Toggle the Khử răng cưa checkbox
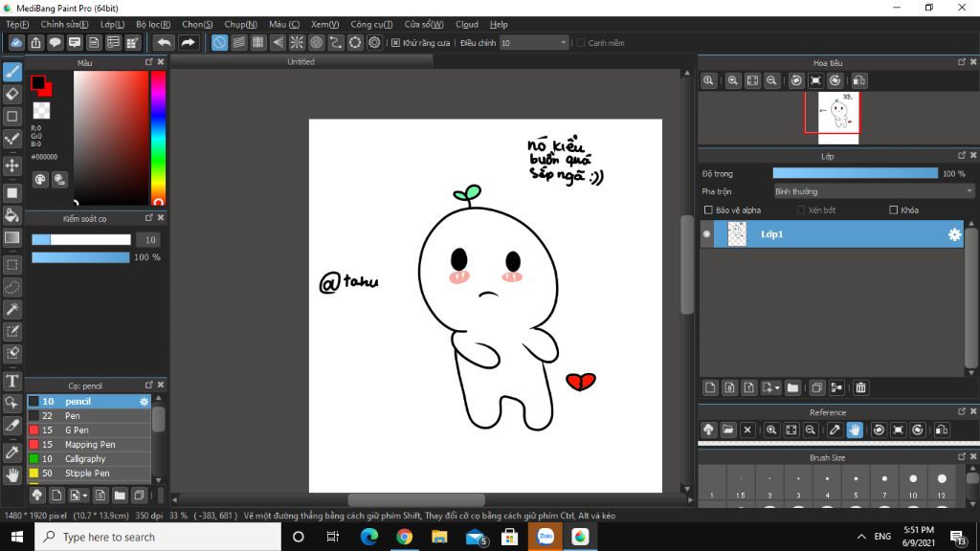Image resolution: width=980 pixels, height=551 pixels. [395, 43]
